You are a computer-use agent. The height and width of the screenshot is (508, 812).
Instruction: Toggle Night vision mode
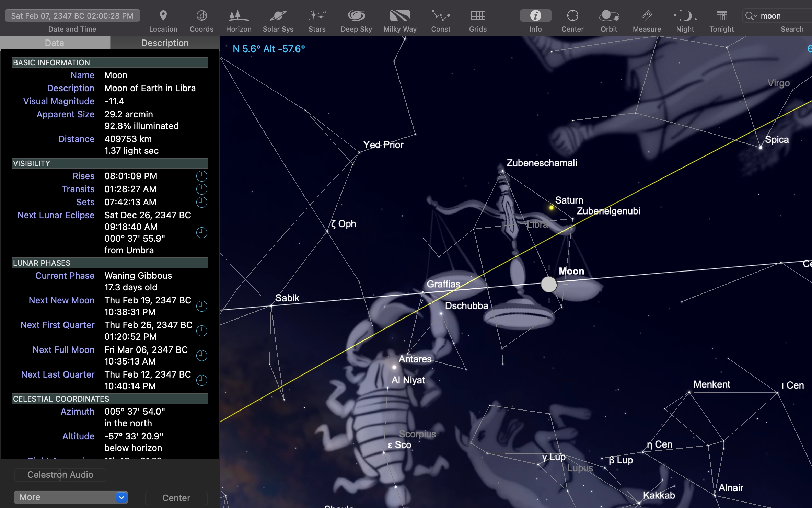(x=685, y=16)
